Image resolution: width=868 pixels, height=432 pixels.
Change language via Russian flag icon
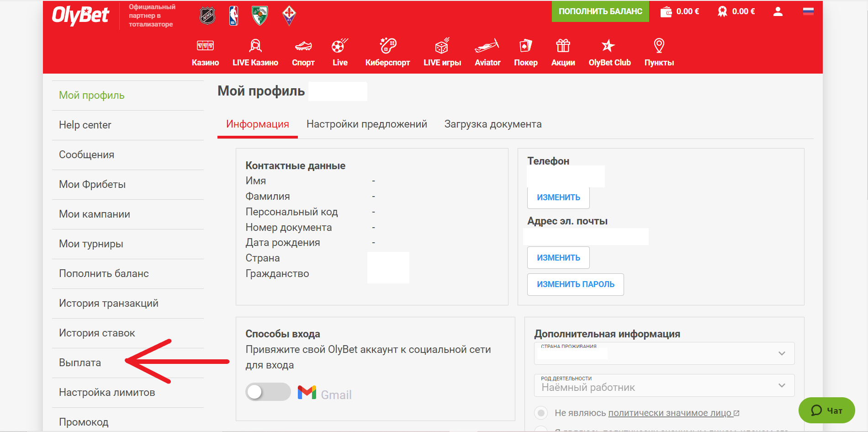pos(808,11)
